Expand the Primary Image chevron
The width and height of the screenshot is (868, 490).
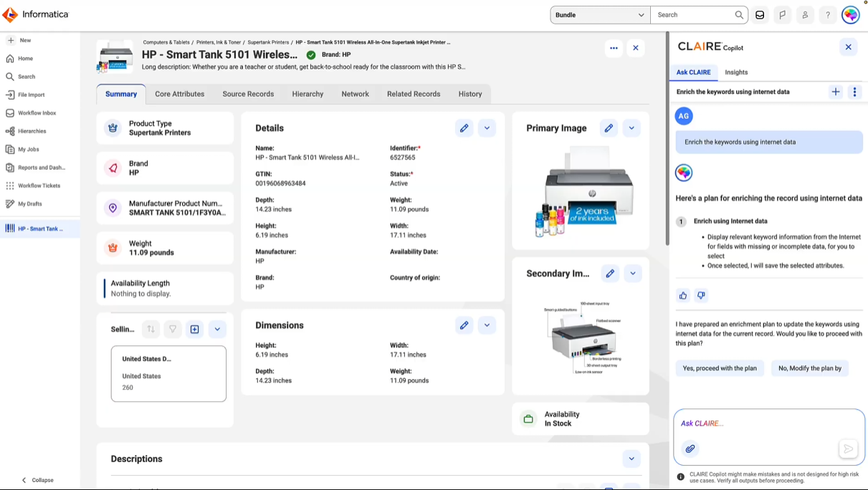[631, 128]
